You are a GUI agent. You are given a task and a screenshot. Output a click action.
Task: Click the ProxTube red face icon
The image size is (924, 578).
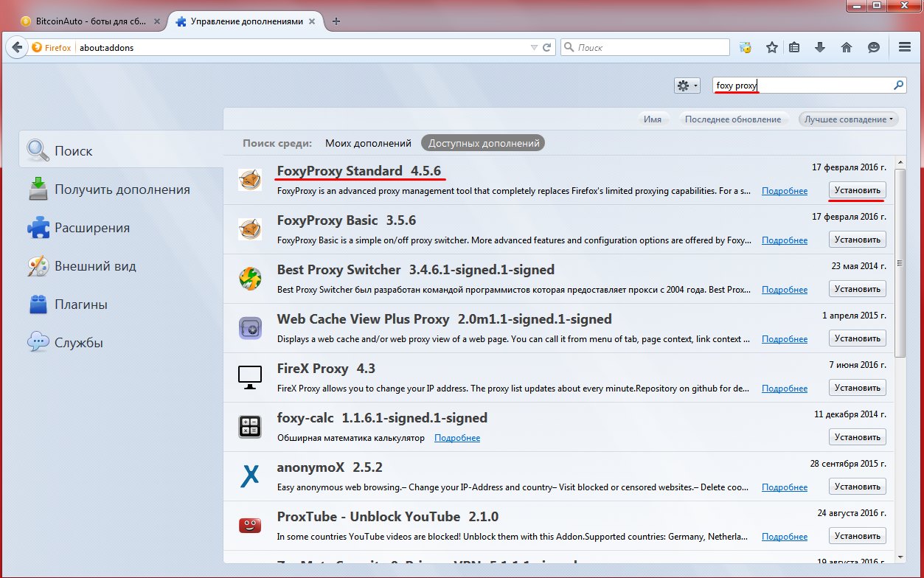(250, 526)
